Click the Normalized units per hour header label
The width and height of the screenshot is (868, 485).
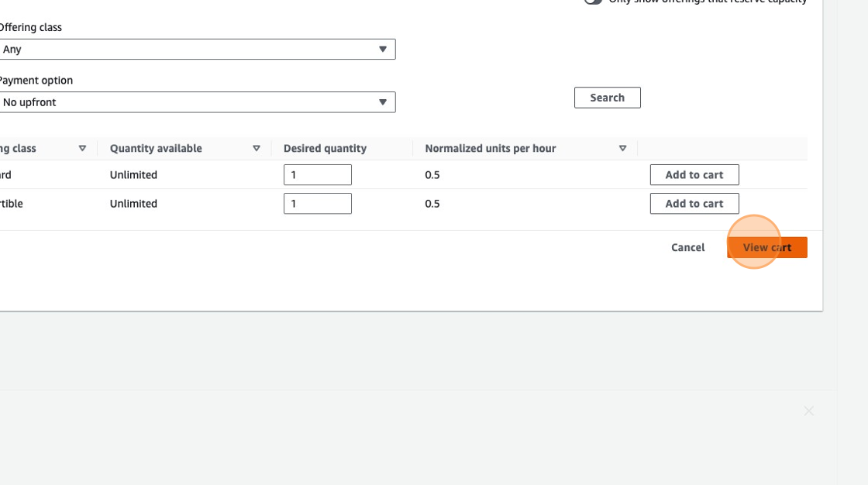[x=490, y=149]
